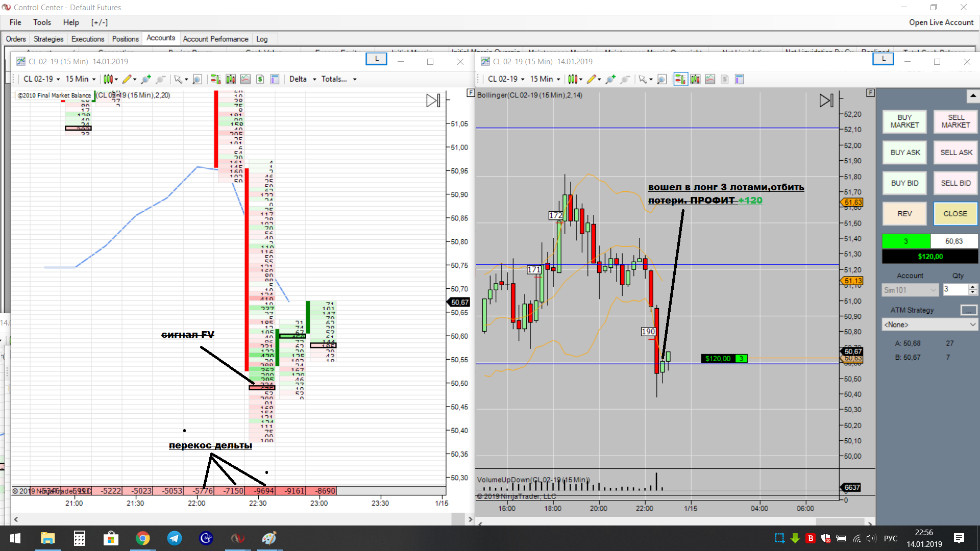
Task: Toggle the L link button on right chart
Action: 884,59
